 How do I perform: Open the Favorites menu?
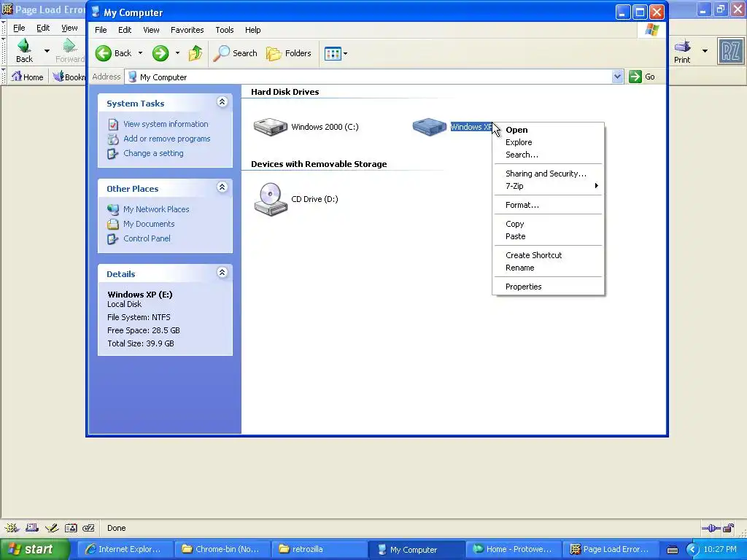(x=187, y=30)
